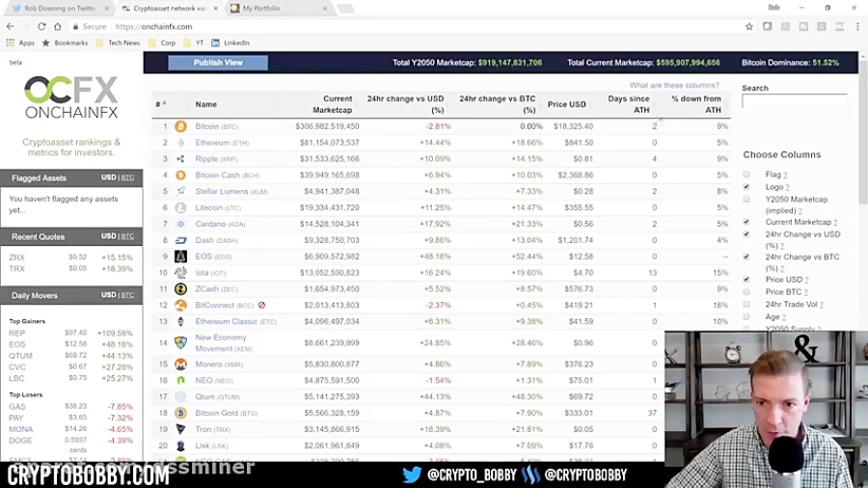Click the NEO logo icon
Screen dimensions: 868x488
180,381
